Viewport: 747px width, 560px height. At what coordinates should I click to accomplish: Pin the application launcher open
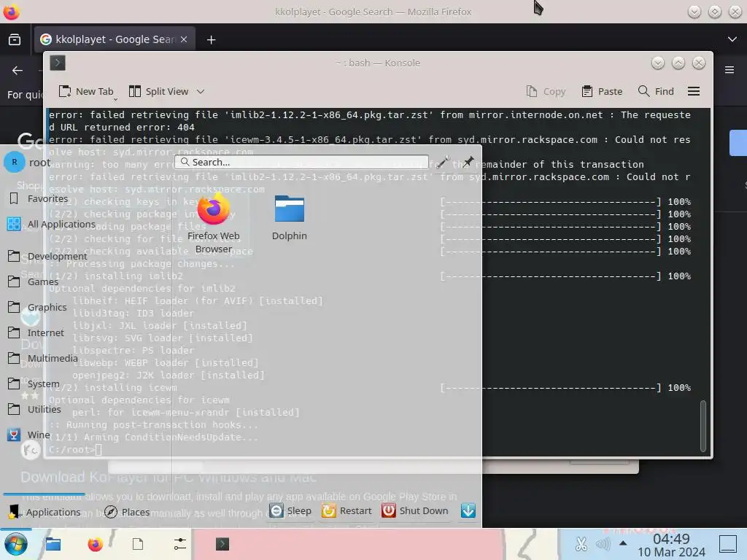[x=468, y=162]
